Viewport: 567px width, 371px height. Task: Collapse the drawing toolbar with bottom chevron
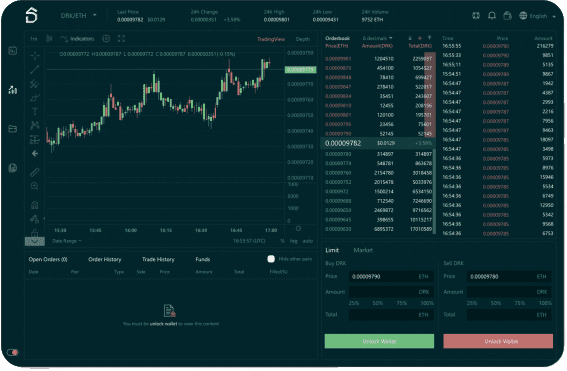[x=35, y=241]
